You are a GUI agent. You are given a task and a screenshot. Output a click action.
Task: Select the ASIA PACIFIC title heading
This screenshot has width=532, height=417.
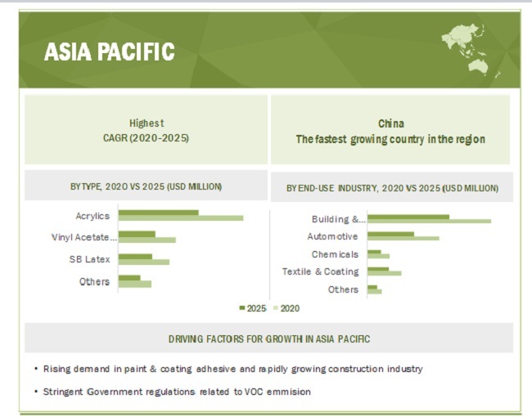(109, 52)
